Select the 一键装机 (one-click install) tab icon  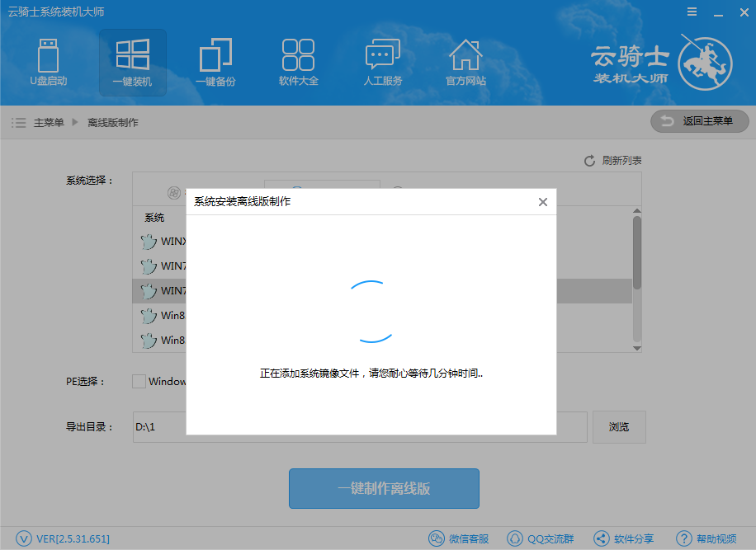(132, 63)
